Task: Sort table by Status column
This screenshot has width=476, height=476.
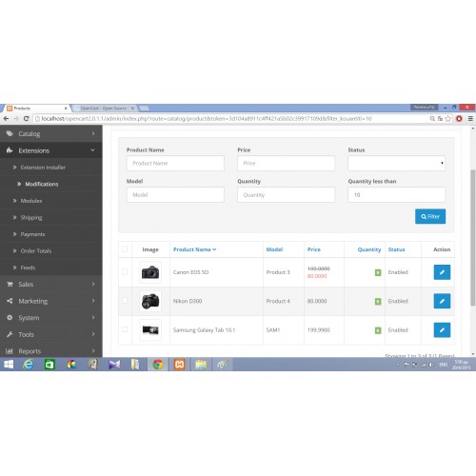Action: pos(396,249)
